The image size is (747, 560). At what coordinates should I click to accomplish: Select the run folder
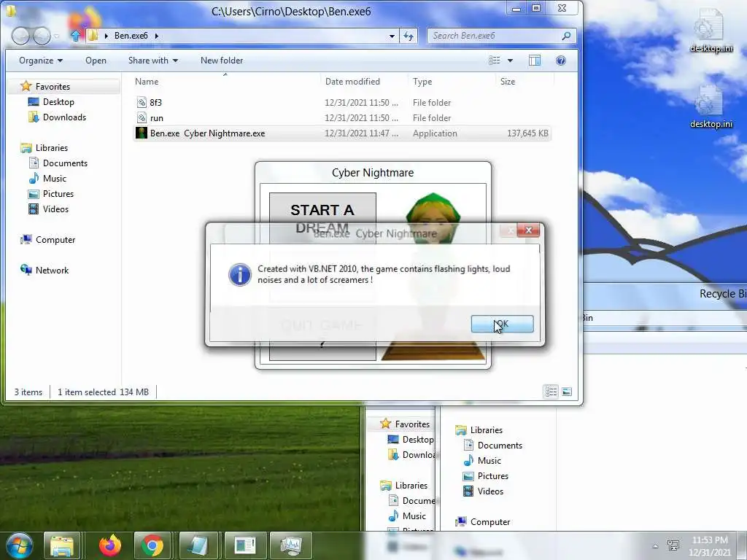coord(157,117)
